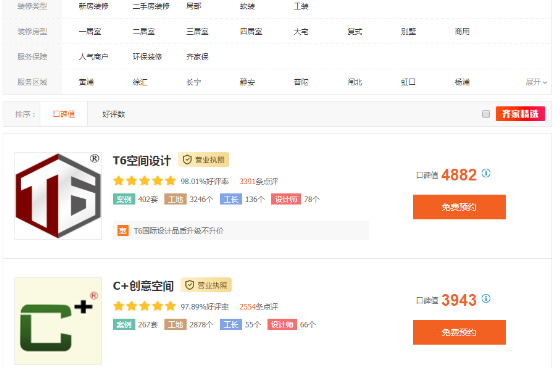Filter by 环保装修 service guarantee

pos(147,57)
